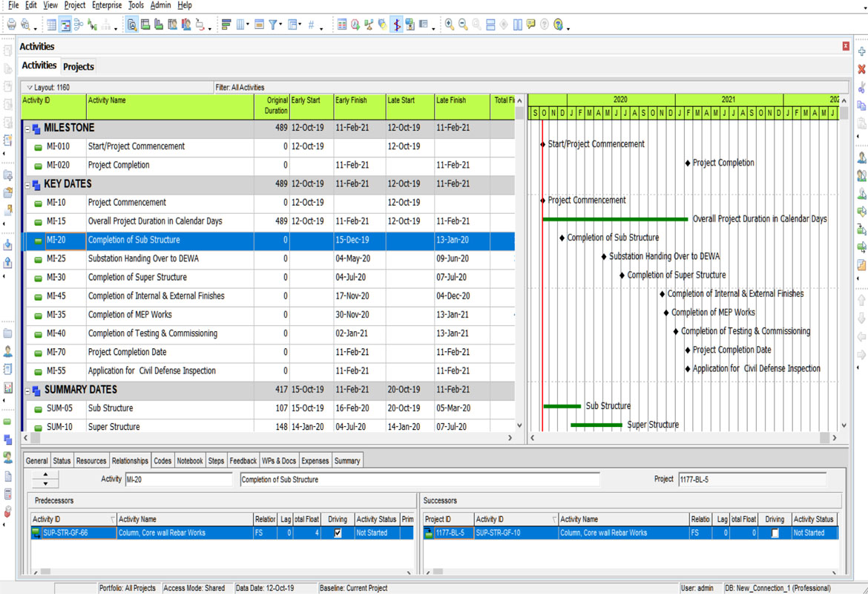Switch to the Codes details tab
868x594 pixels.
point(162,461)
